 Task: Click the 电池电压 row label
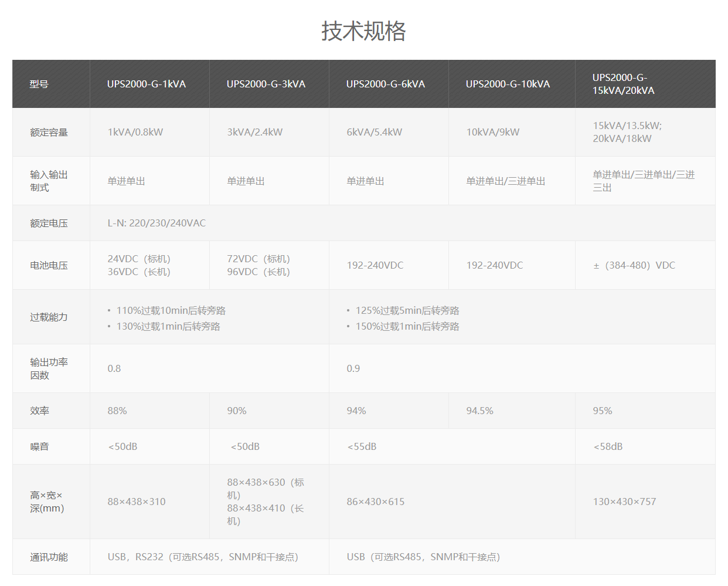coord(49,266)
